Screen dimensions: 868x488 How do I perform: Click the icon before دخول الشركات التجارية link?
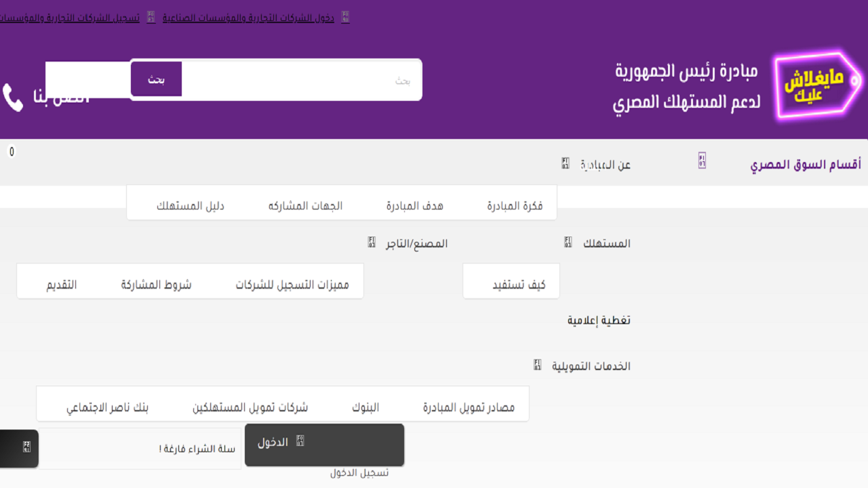[x=346, y=17]
